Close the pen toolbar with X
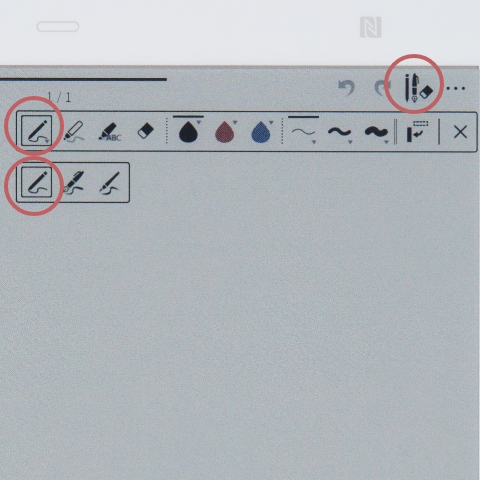This screenshot has width=480, height=480. pyautogui.click(x=460, y=132)
